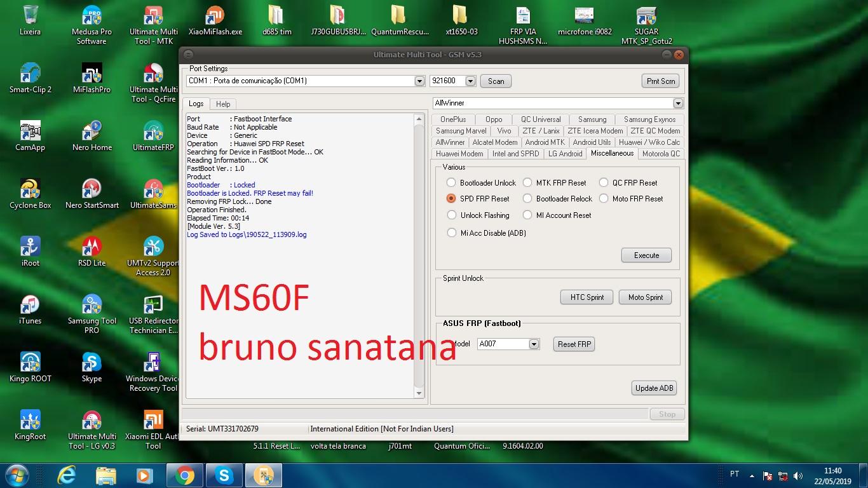The image size is (868, 488).
Task: Open the xt1650-03 folder
Action: click(x=461, y=20)
